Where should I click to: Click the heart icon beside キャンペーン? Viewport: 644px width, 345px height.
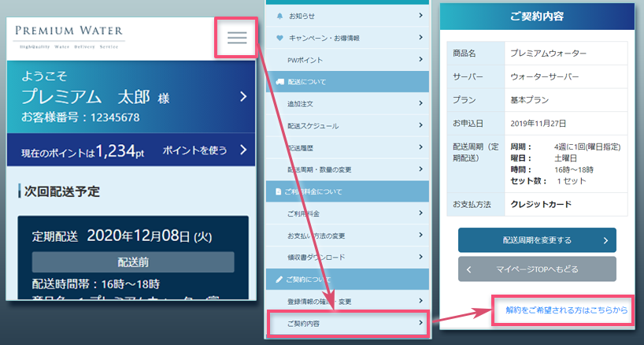pyautogui.click(x=280, y=38)
